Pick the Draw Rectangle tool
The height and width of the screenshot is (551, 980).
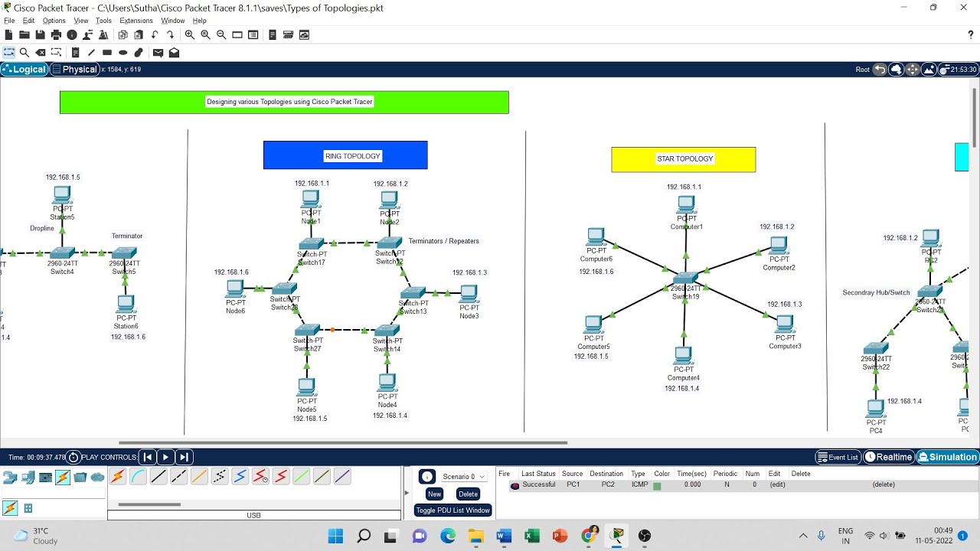(x=107, y=53)
